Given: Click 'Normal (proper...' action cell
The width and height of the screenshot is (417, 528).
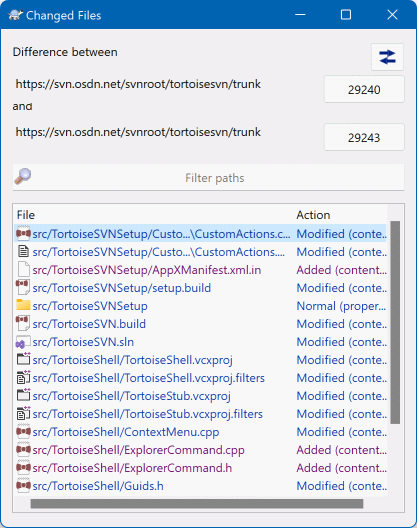Looking at the screenshot, I should 341,306.
